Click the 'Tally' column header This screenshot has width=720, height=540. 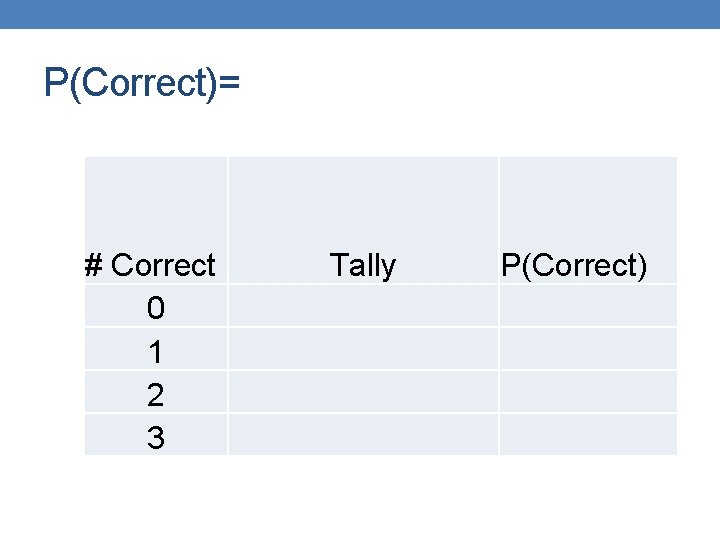[362, 265]
